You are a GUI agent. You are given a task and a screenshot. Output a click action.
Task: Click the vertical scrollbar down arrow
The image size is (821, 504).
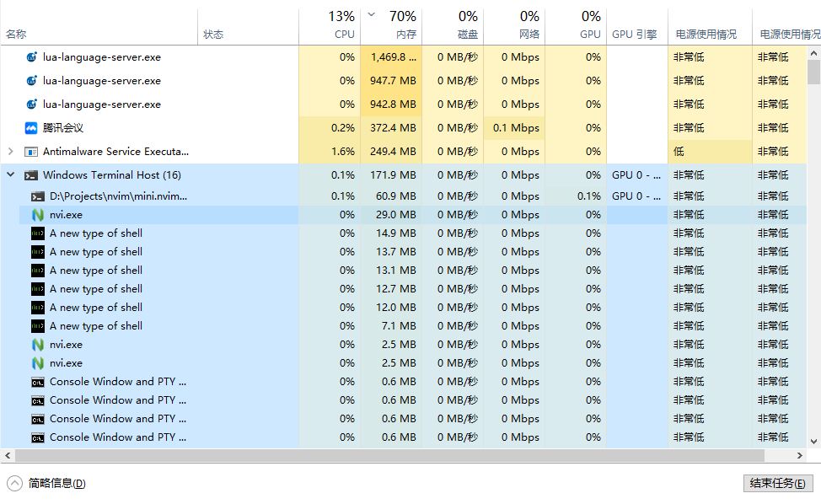click(x=813, y=441)
